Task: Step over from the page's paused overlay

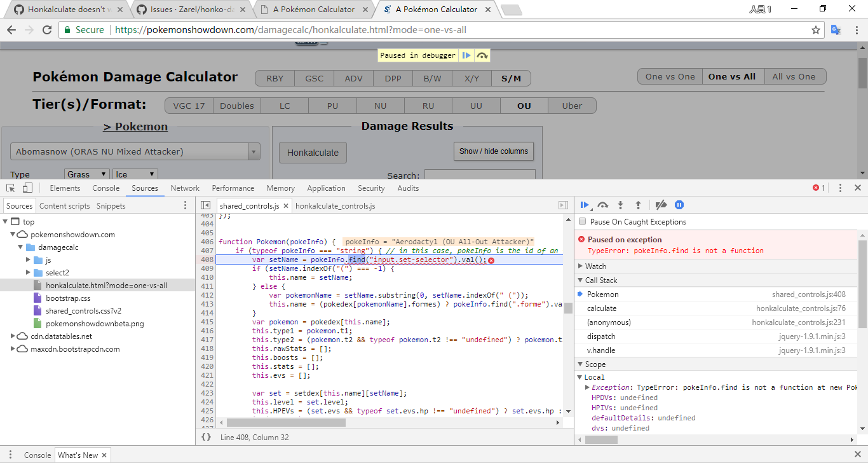Action: (x=482, y=55)
